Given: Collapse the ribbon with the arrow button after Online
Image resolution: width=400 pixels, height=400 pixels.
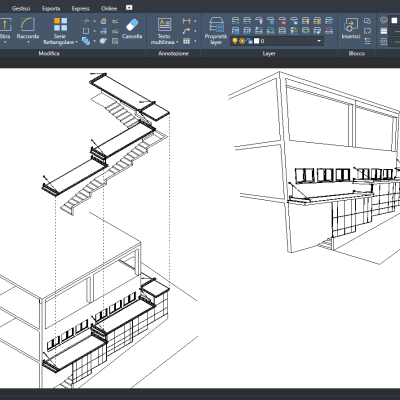Looking at the screenshot, I should click(x=129, y=8).
